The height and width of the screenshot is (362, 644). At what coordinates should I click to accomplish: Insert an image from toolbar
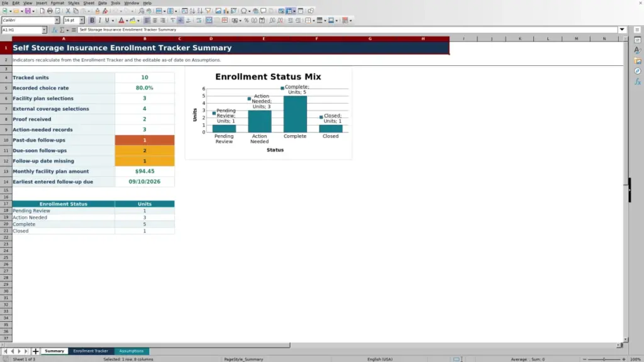click(218, 11)
